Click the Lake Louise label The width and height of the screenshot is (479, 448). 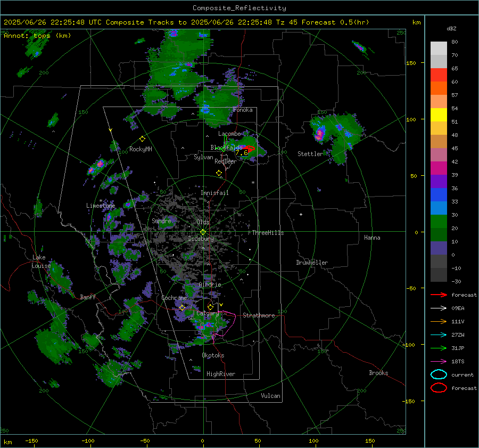coord(41,262)
